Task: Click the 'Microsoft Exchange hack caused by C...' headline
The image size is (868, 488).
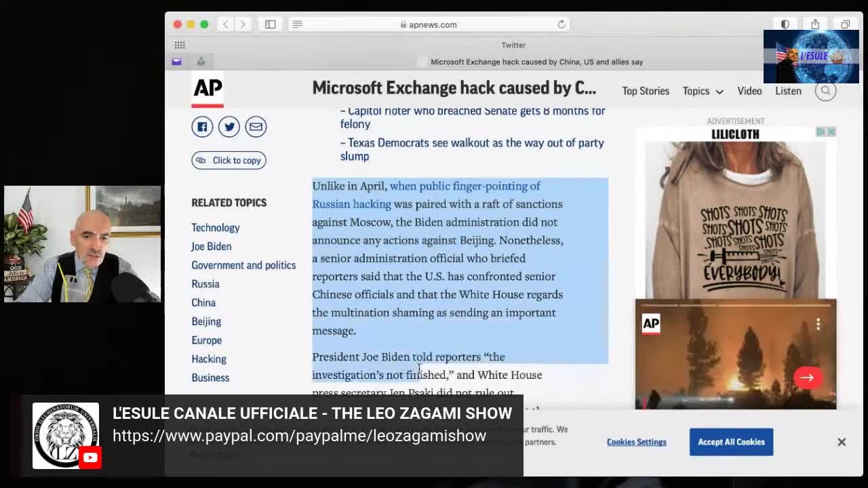Action: tap(454, 88)
